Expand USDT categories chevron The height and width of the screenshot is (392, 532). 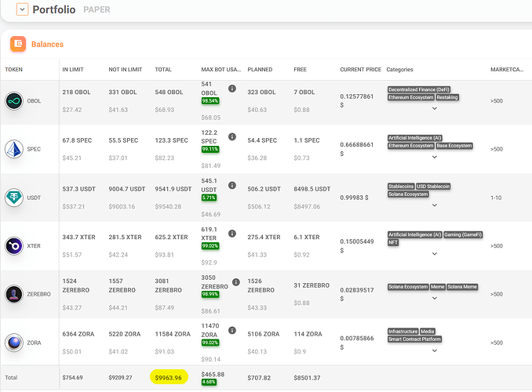435,205
